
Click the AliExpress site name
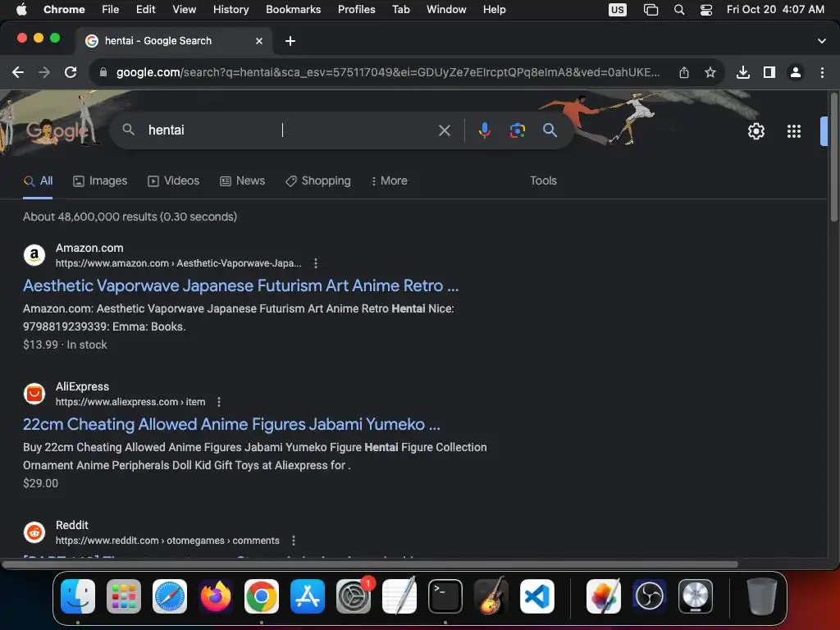(83, 387)
